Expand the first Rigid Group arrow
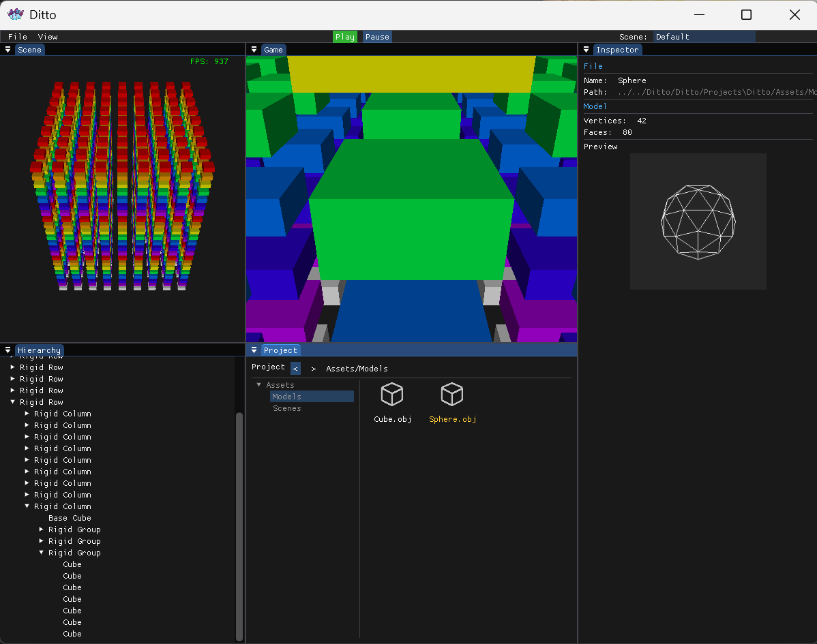This screenshot has width=817, height=644. [42, 530]
